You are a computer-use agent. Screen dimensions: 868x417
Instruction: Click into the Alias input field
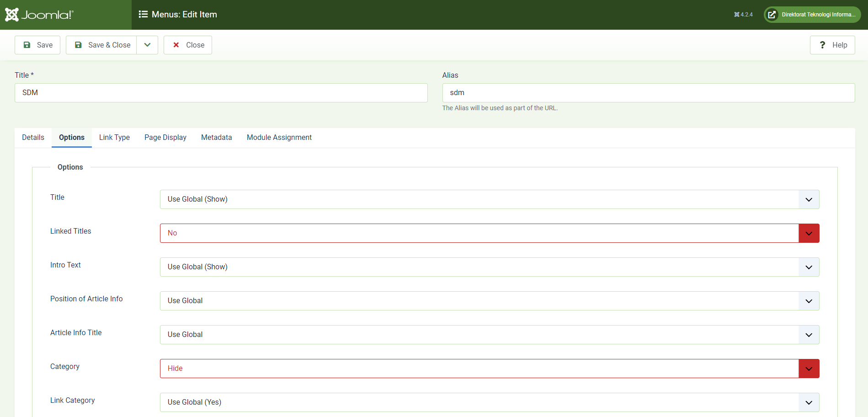pos(649,93)
